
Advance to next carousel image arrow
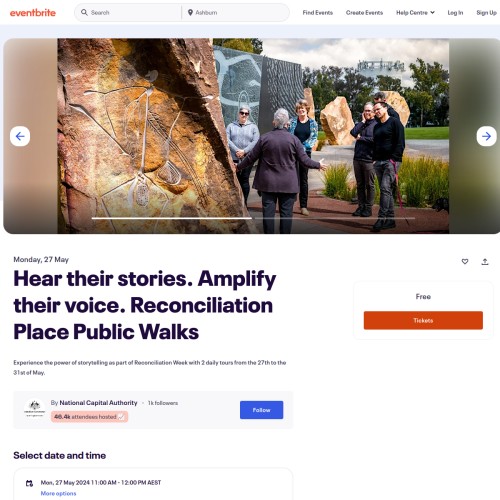click(486, 136)
